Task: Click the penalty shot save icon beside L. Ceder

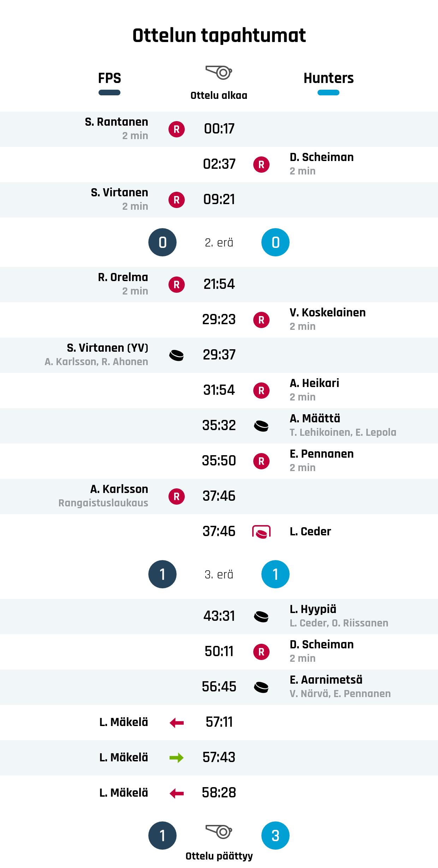Action: coord(261,531)
